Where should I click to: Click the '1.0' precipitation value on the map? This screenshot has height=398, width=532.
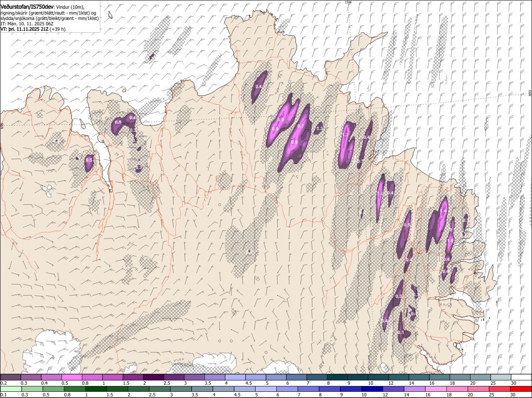coord(450,241)
